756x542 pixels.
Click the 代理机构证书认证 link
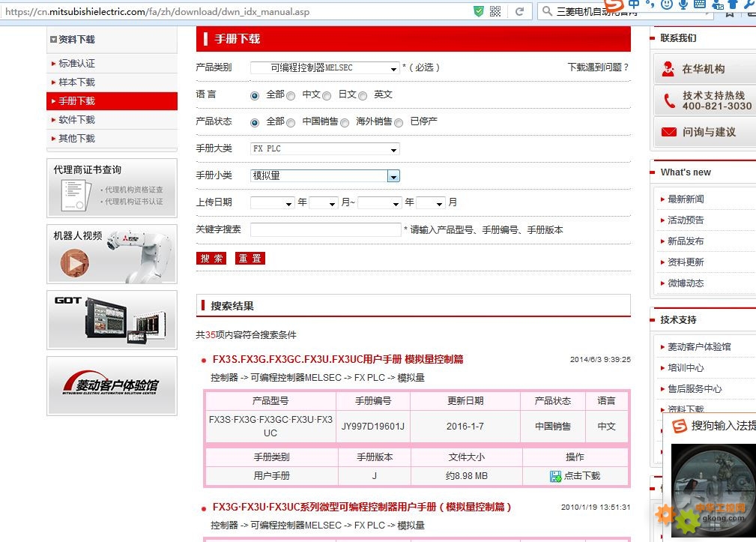pyautogui.click(x=134, y=202)
